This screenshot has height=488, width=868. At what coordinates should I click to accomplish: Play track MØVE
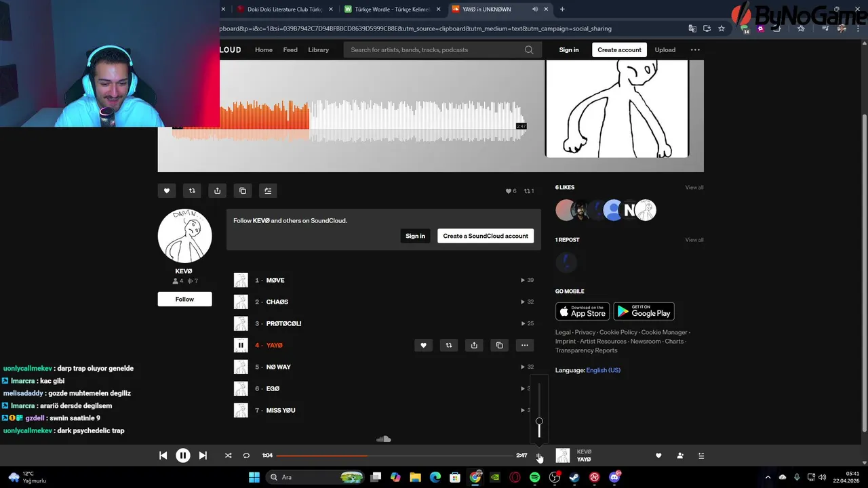point(275,280)
